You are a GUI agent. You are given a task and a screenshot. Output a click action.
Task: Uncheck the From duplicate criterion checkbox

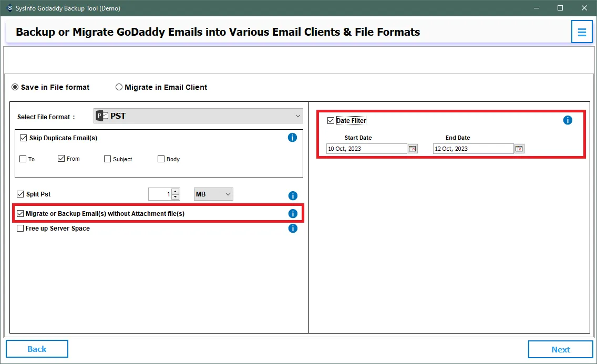[61, 158]
